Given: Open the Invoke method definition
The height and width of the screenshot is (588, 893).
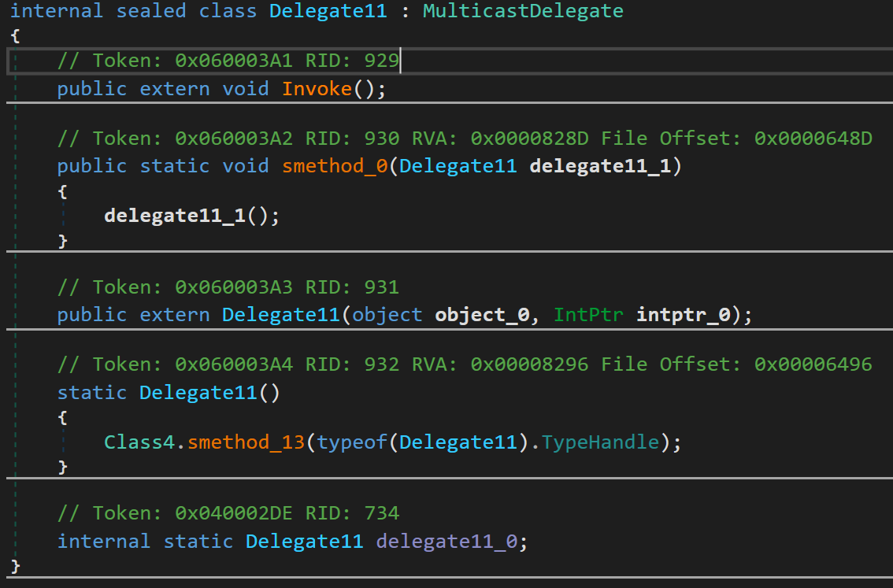Looking at the screenshot, I should coord(317,88).
